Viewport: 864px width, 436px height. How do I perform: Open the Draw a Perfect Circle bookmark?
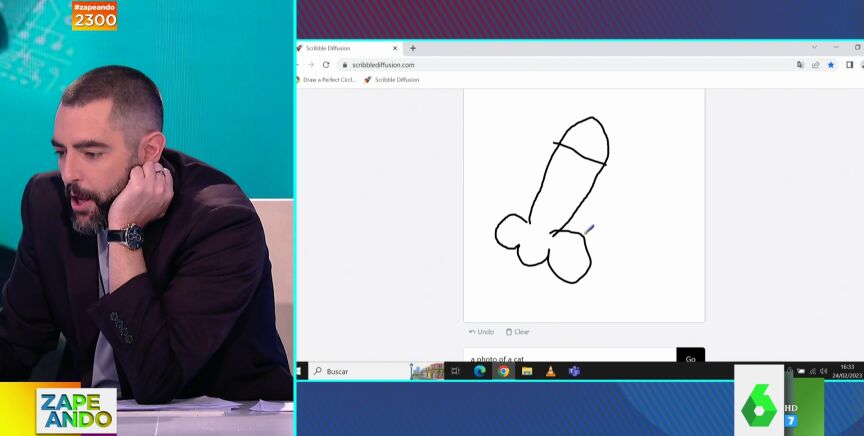click(328, 80)
